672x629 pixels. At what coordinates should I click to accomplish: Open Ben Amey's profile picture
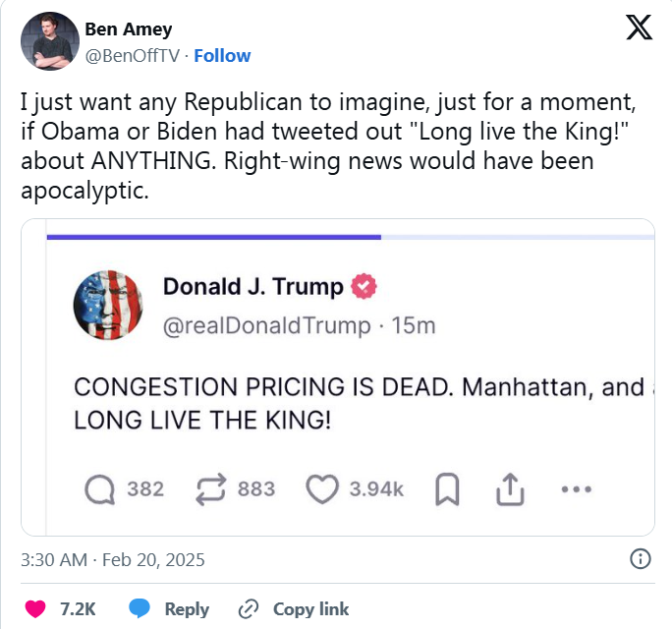[x=49, y=41]
